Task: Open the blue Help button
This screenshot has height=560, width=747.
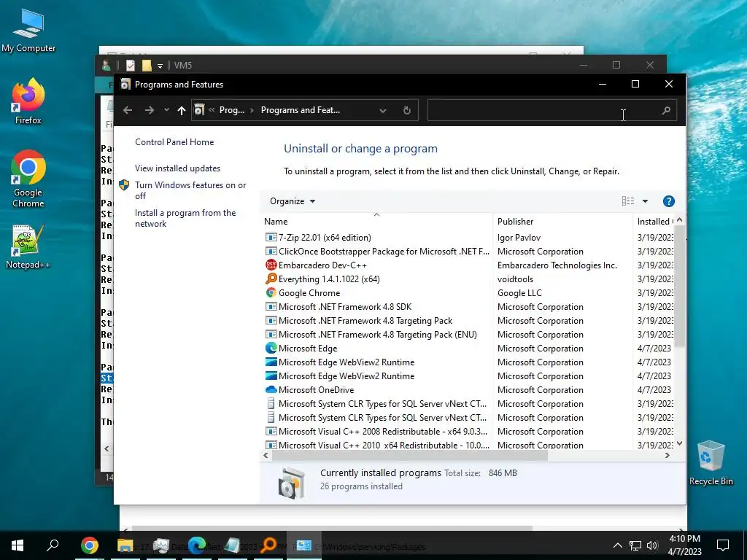Action: point(669,201)
